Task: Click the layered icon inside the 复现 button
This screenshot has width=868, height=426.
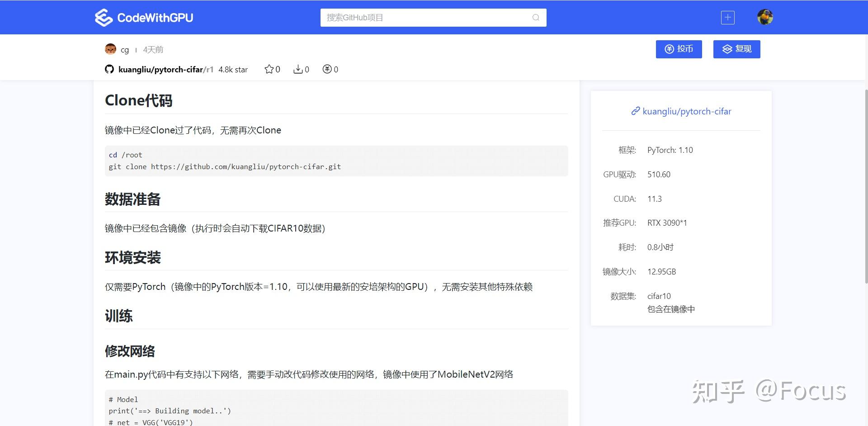Action: tap(727, 49)
